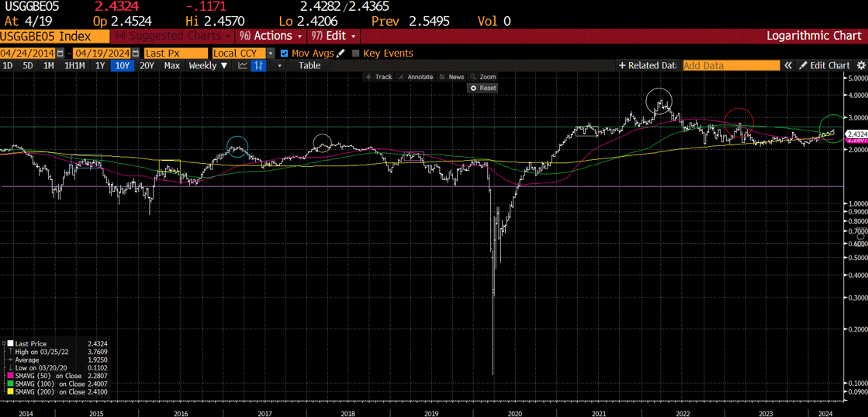Click the start date 04/24/2014 field
The height and width of the screenshot is (417, 868).
pyautogui.click(x=28, y=54)
